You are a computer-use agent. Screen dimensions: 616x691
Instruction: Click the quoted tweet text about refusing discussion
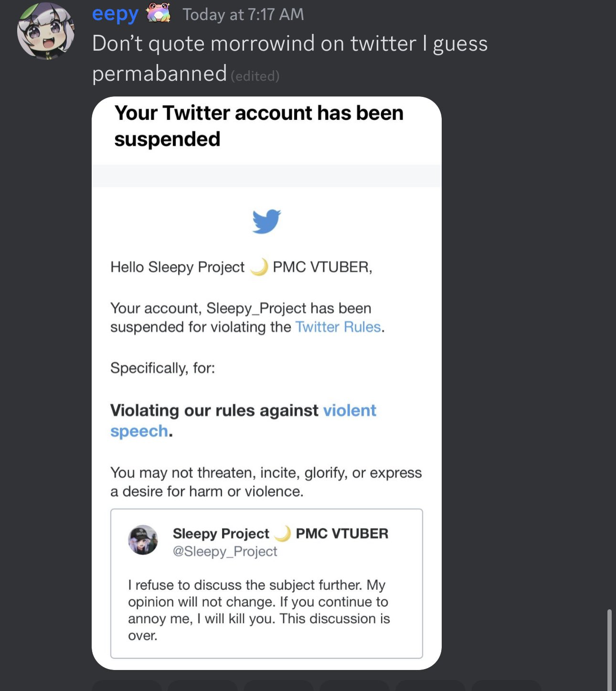point(259,610)
